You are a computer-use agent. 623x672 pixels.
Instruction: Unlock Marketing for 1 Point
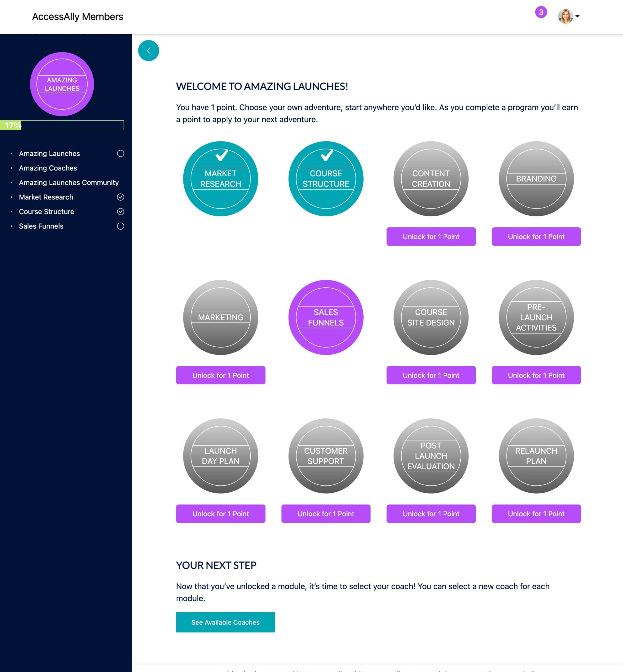point(221,375)
